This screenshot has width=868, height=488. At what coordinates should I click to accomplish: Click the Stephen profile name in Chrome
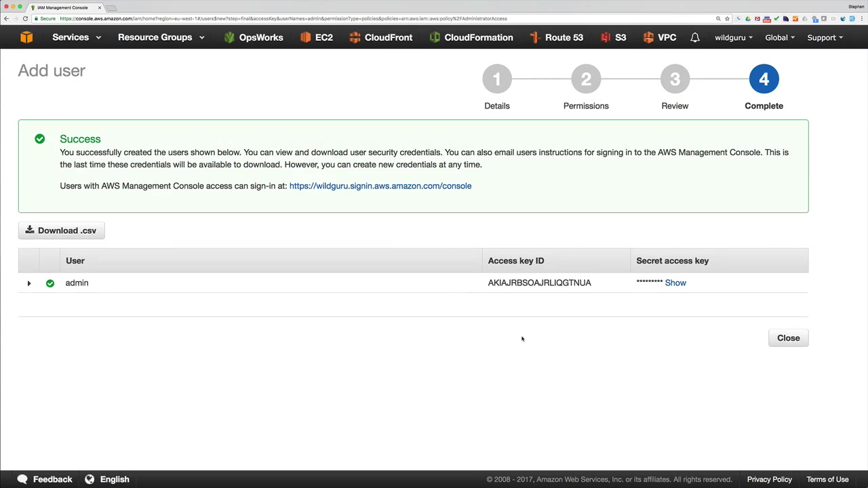pos(856,7)
